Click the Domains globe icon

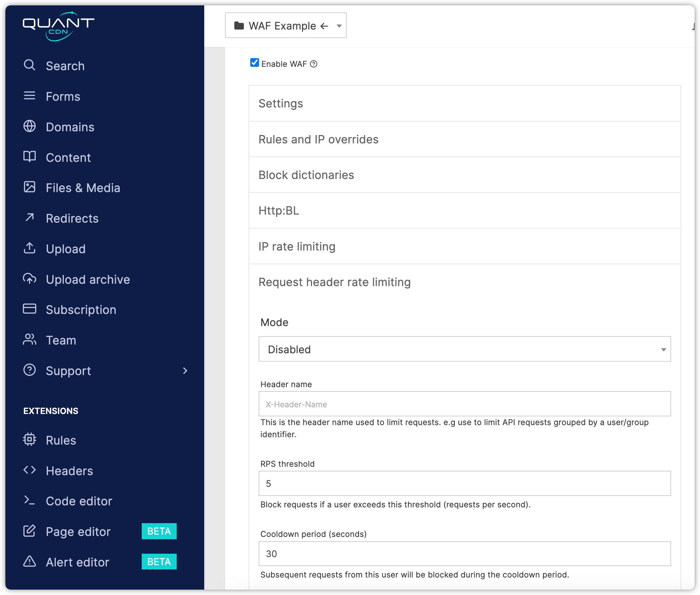pos(30,126)
